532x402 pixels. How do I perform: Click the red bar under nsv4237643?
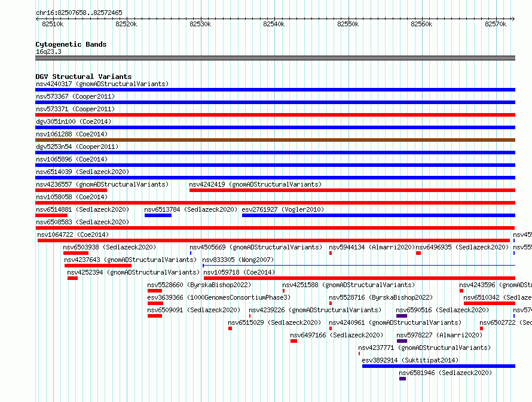tap(98, 266)
